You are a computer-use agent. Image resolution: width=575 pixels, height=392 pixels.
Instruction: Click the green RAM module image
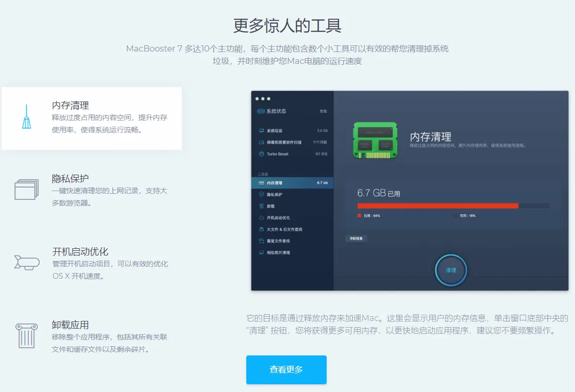(375, 141)
